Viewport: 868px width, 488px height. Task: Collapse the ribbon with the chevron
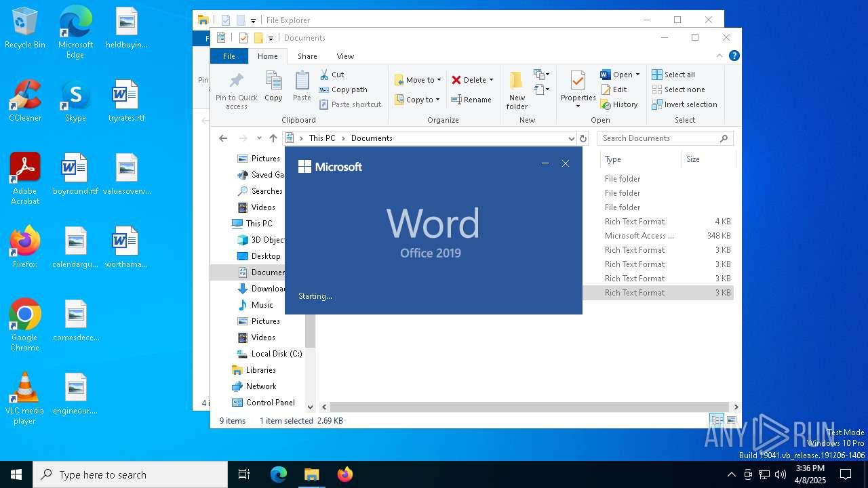[x=719, y=56]
